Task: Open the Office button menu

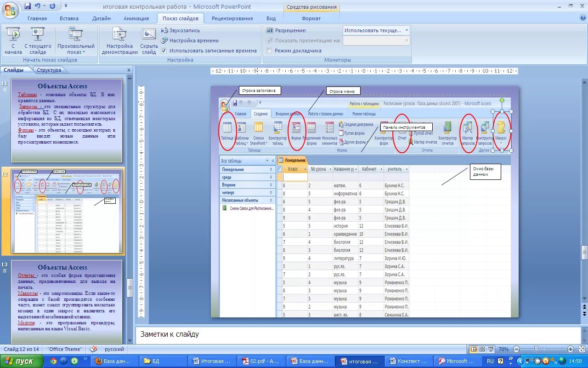Action: pos(9,9)
